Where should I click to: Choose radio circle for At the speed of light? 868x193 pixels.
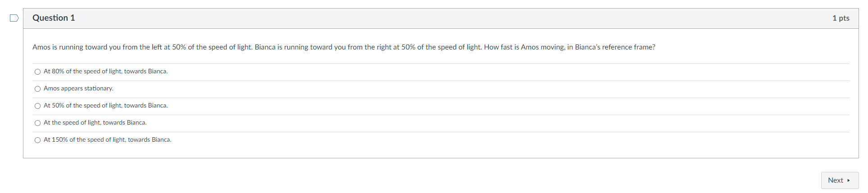(x=37, y=123)
